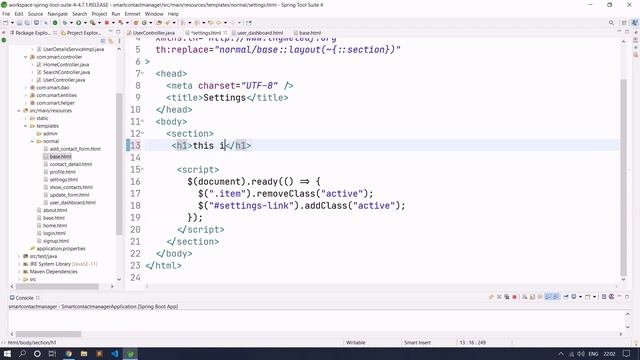Open the Windows Start menu
640x360 pixels.
pos(7,353)
